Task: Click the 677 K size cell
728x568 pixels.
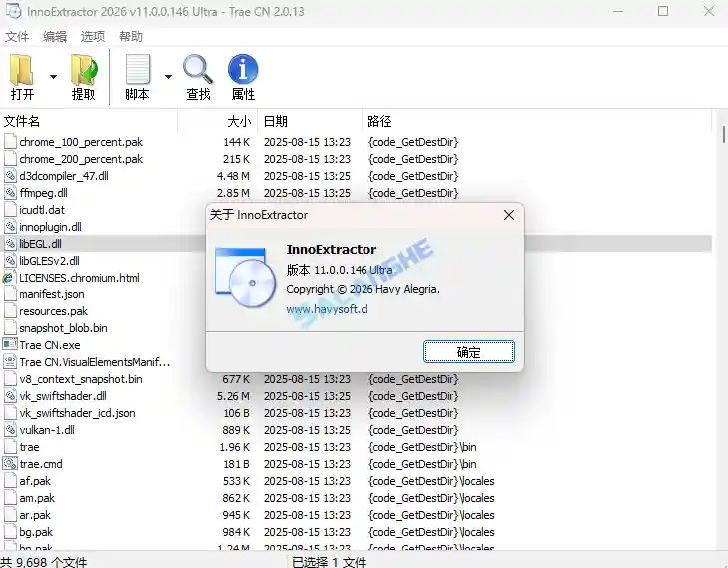Action: click(x=236, y=379)
